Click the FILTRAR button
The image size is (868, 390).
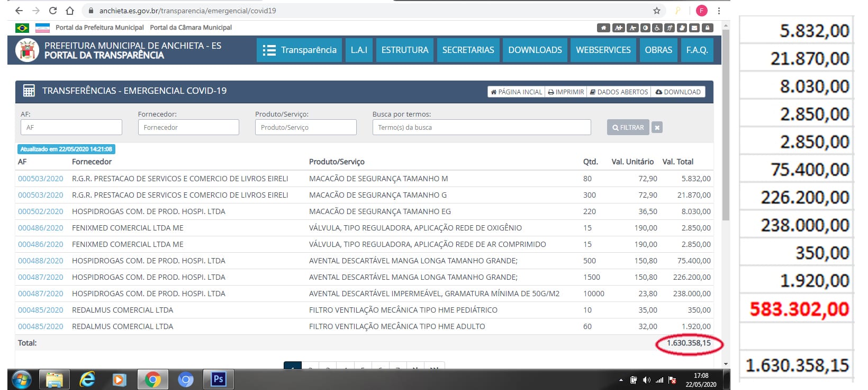[628, 127]
